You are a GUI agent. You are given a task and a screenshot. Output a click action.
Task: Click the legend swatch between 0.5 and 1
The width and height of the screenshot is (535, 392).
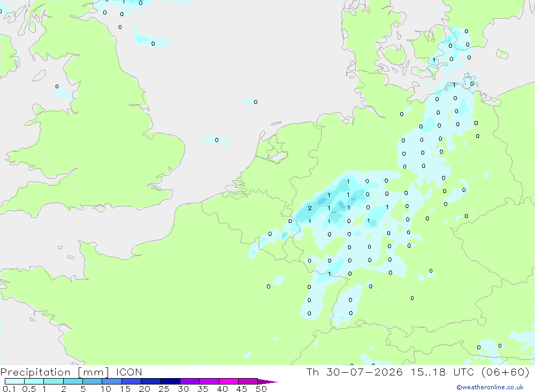[34, 381]
